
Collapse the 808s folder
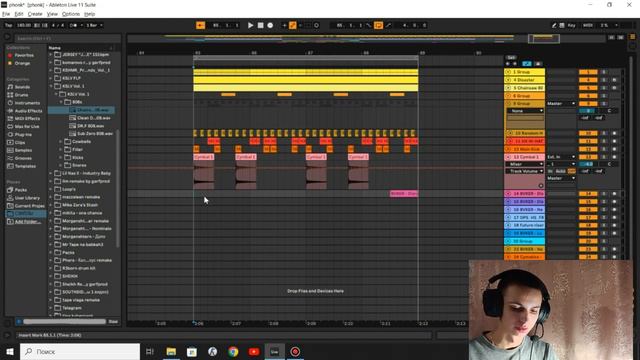(x=61, y=102)
